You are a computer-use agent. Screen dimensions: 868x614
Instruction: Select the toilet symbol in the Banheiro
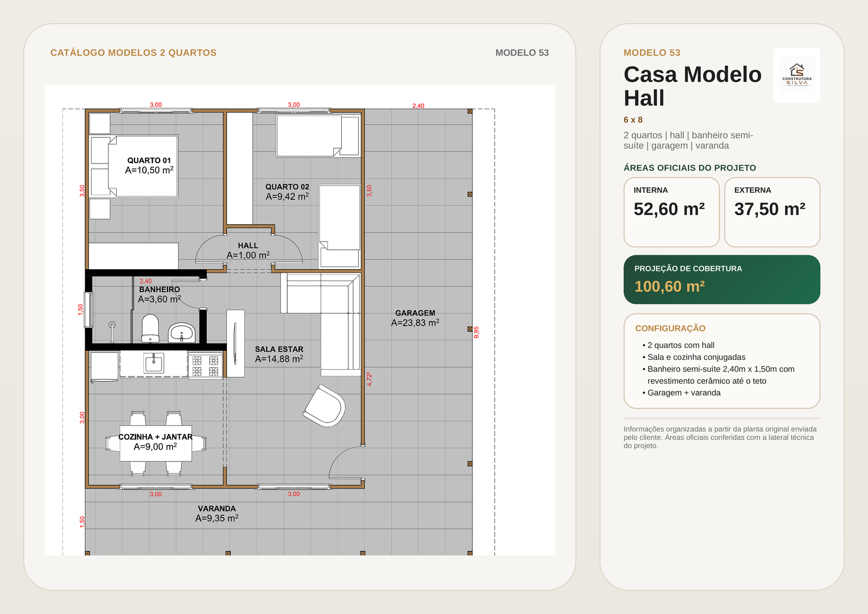150,328
